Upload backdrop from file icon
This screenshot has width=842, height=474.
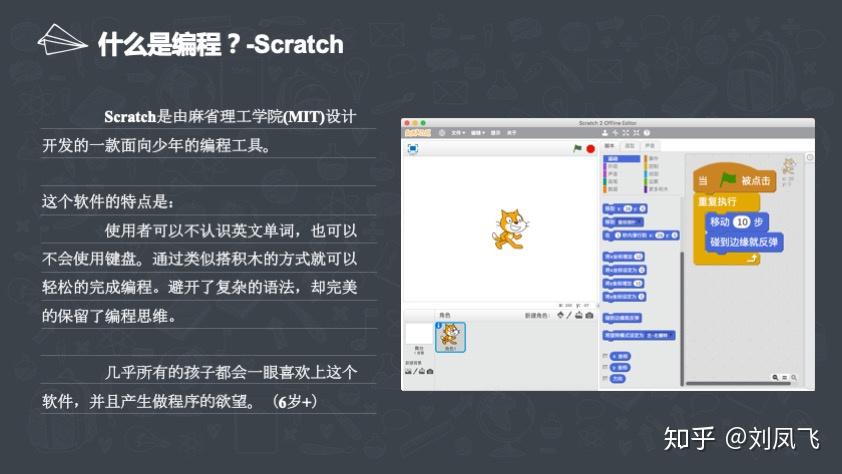tap(422, 371)
